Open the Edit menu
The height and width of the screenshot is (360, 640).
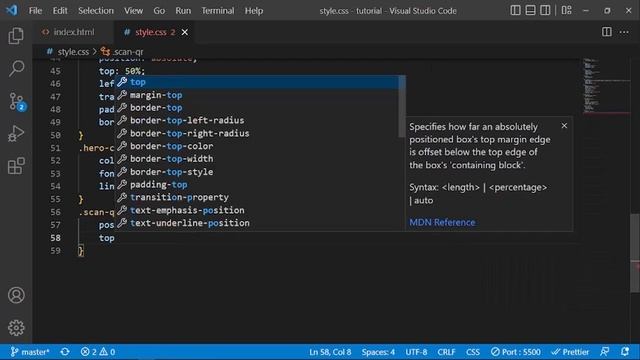pos(60,11)
